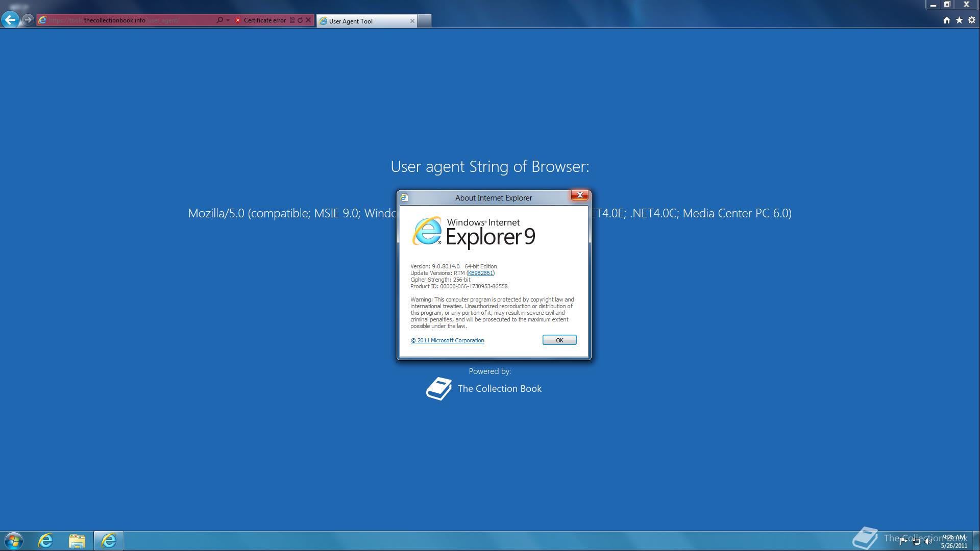
Task: Click the address bar search magnifier icon
Action: tap(219, 20)
